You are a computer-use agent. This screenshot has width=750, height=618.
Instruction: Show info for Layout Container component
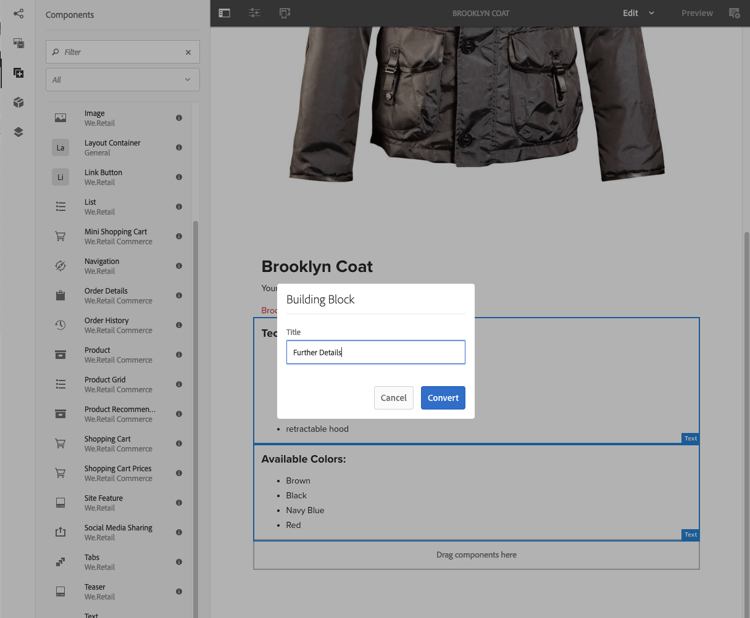click(x=179, y=147)
